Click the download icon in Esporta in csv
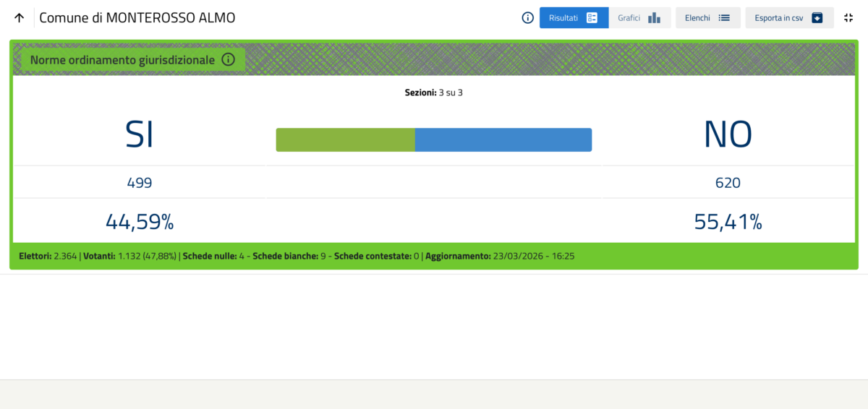The height and width of the screenshot is (409, 868). tap(817, 18)
